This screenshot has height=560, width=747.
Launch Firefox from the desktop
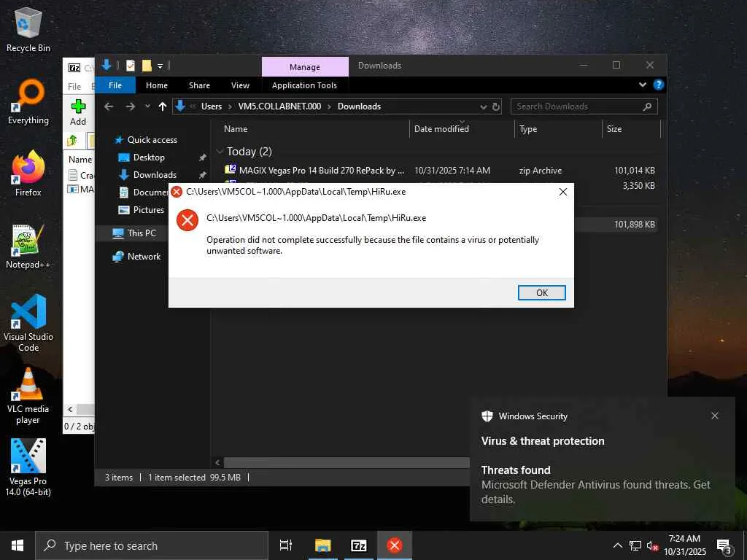point(28,174)
